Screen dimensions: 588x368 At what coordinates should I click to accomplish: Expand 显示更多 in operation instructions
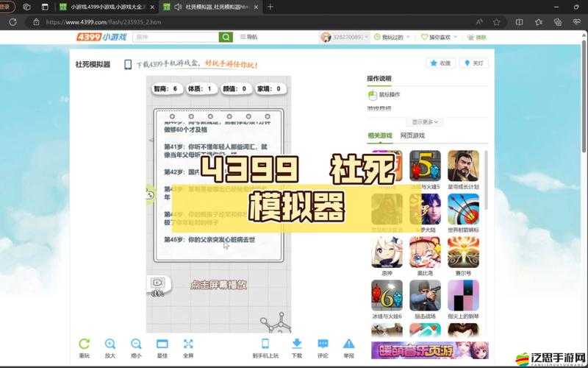click(425, 121)
